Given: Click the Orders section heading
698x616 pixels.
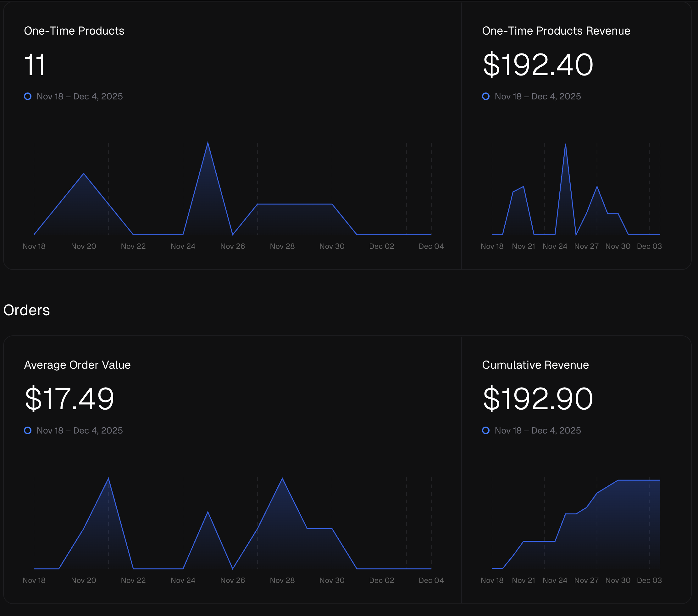Looking at the screenshot, I should click(x=27, y=310).
